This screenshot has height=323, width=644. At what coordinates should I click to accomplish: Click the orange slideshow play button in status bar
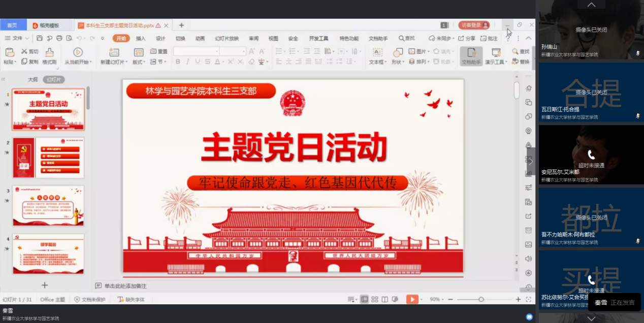(412, 300)
